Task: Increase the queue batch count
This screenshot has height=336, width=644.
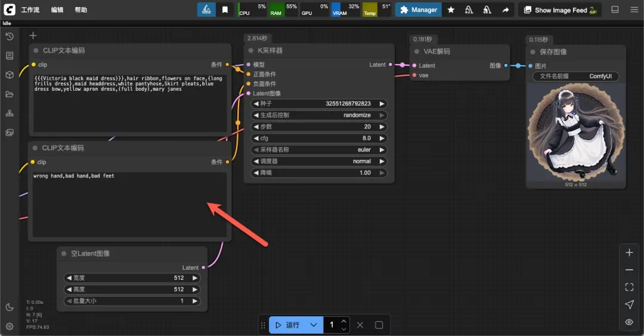Action: tap(344, 321)
